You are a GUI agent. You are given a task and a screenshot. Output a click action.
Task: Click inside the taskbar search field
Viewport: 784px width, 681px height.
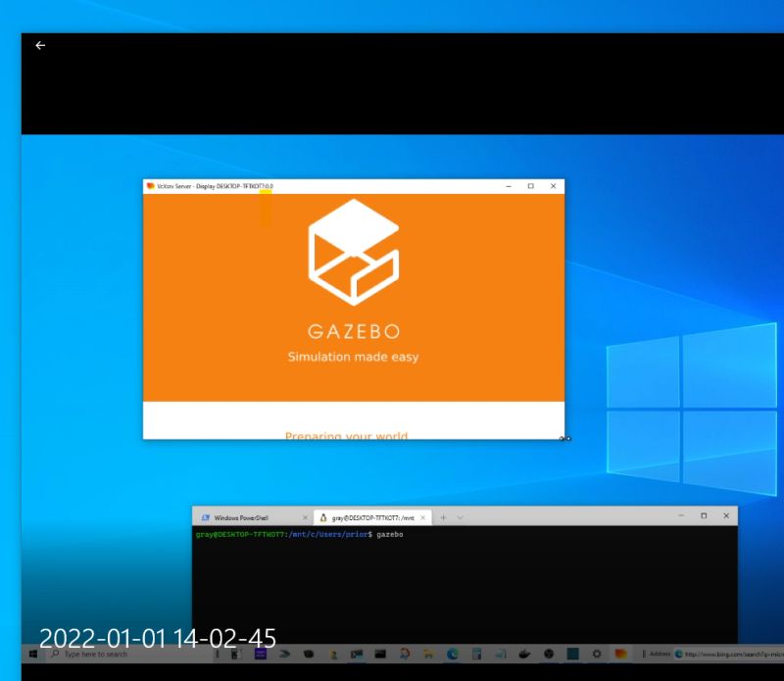tap(108, 654)
